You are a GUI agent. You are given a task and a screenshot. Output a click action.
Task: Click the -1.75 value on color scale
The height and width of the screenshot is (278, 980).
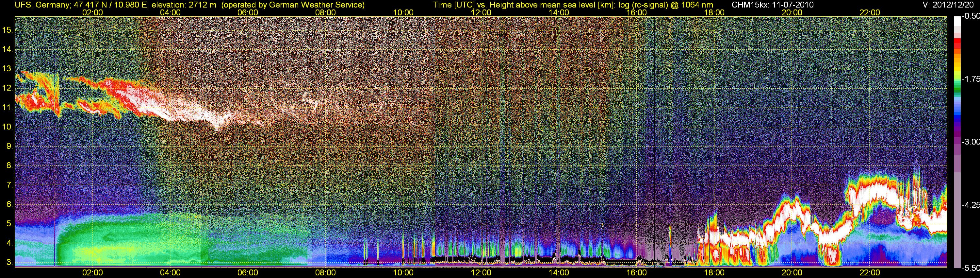pyautogui.click(x=971, y=79)
